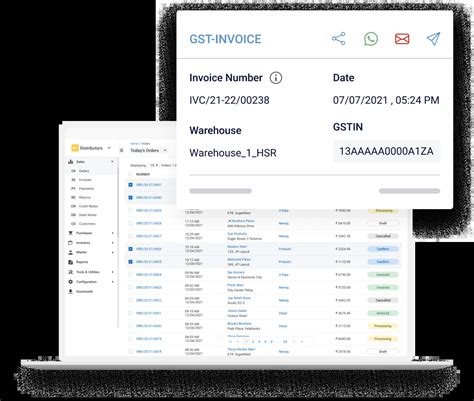The image size is (474, 401).
Task: Open the Invoice Number info icon
Action: coord(276,78)
